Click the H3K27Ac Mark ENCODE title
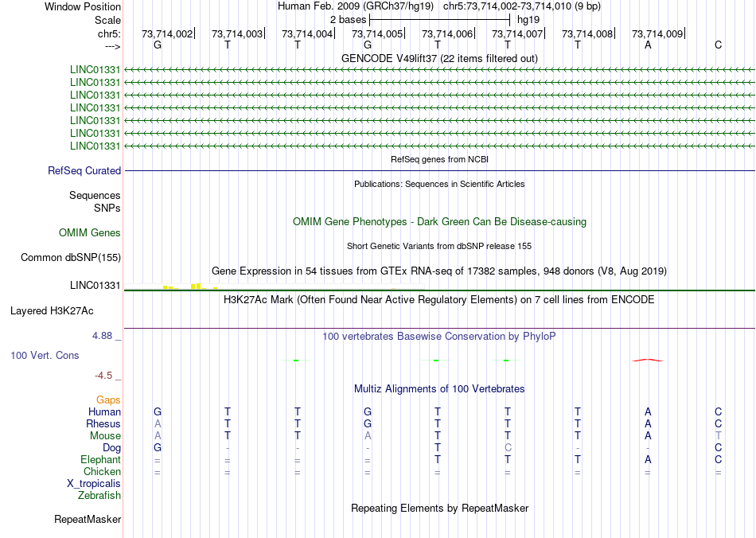Screen dimensions: 756x538 [439, 300]
